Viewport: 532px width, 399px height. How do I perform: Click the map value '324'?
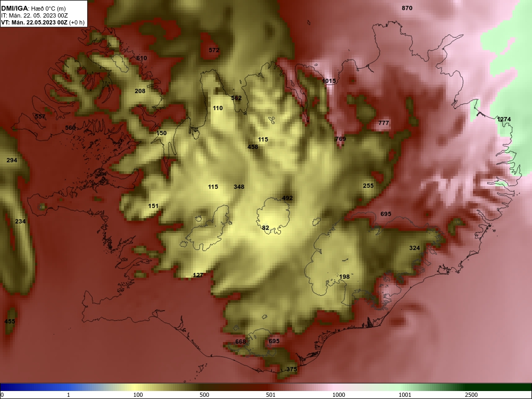point(414,248)
